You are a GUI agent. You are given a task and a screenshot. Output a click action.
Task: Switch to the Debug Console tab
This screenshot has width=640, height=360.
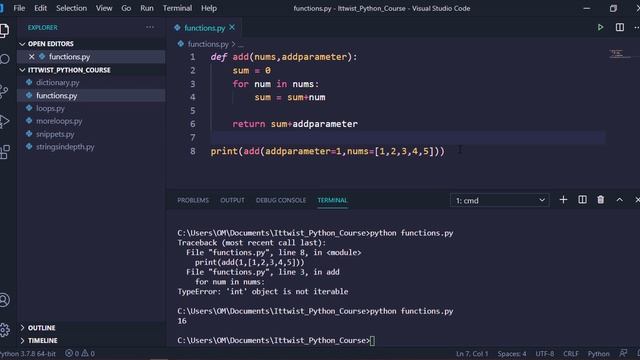click(281, 200)
